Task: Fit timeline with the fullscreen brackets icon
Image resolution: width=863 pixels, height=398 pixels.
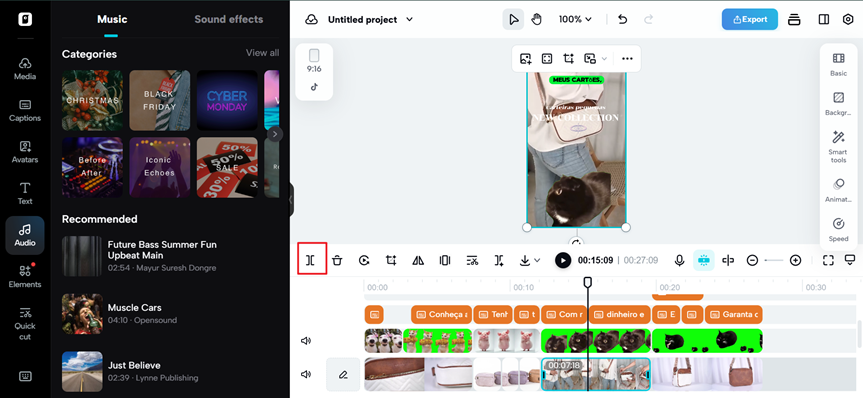Action: [828, 260]
